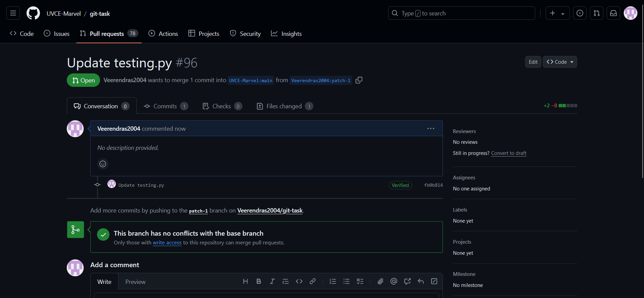Open the comment options ellipsis menu
644x298 pixels.
tap(431, 128)
